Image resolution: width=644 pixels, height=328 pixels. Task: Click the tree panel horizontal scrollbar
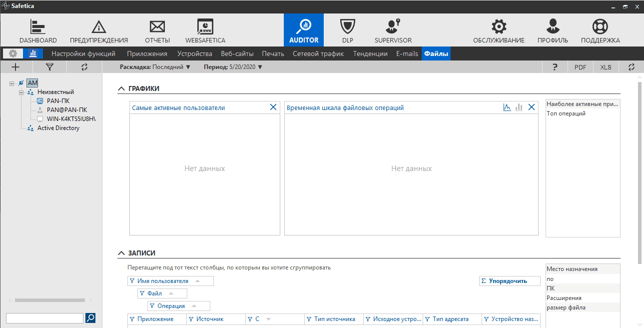(x=49, y=300)
